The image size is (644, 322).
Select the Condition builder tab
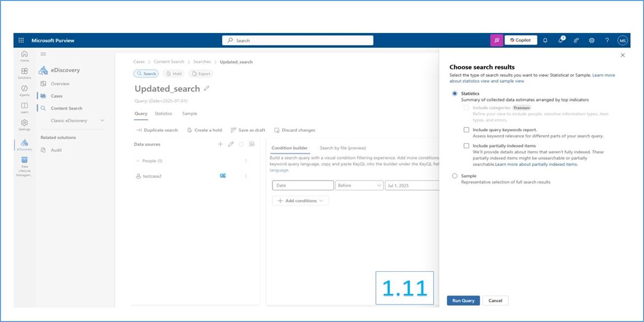click(x=290, y=148)
